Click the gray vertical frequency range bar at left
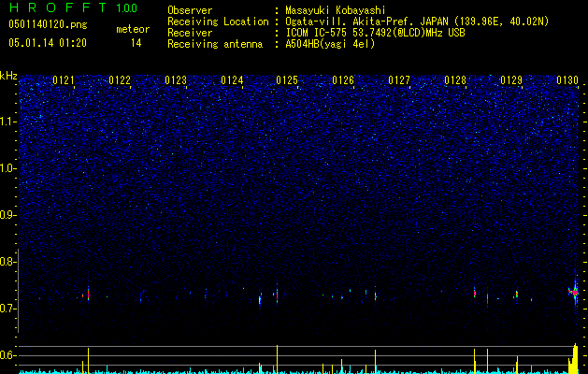The height and width of the screenshot is (374, 588). (19, 291)
